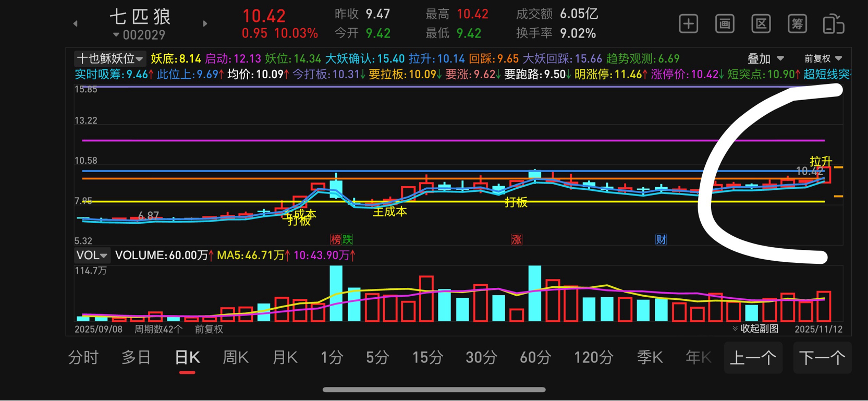868x401 pixels.
Task: Tap the VOLUME:60.00万 readout
Action: 164,255
